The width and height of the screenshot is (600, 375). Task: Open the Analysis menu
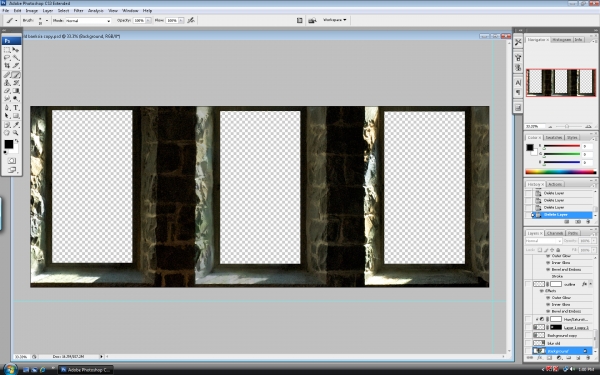coord(96,11)
